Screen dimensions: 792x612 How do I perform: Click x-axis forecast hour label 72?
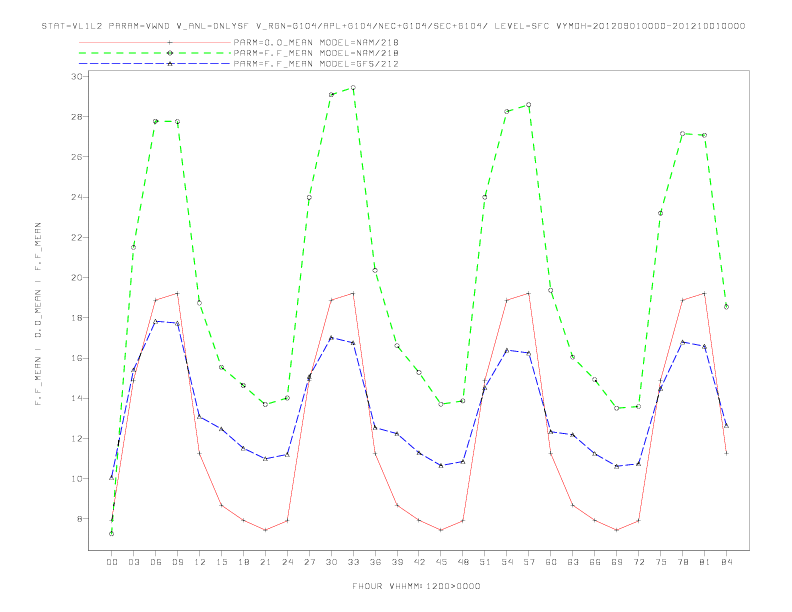coord(638,562)
